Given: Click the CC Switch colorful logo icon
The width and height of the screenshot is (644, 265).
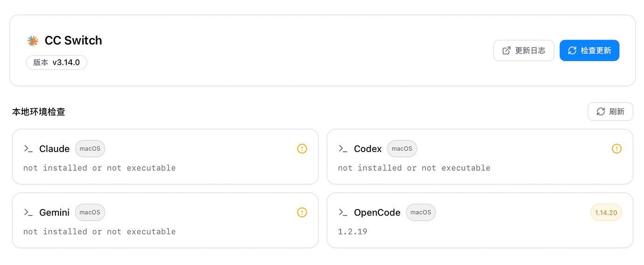Looking at the screenshot, I should pyautogui.click(x=33, y=41).
